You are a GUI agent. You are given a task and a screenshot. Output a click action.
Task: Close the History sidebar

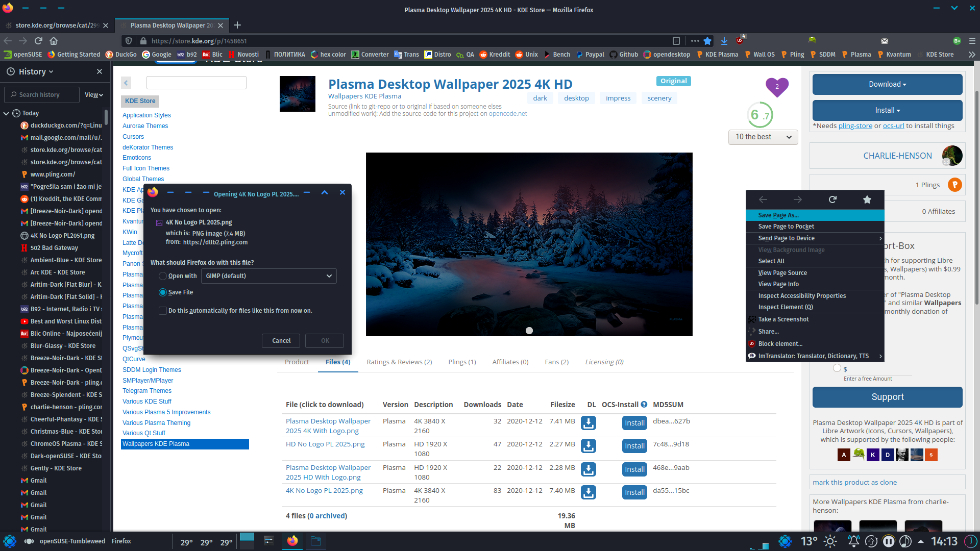[100, 71]
